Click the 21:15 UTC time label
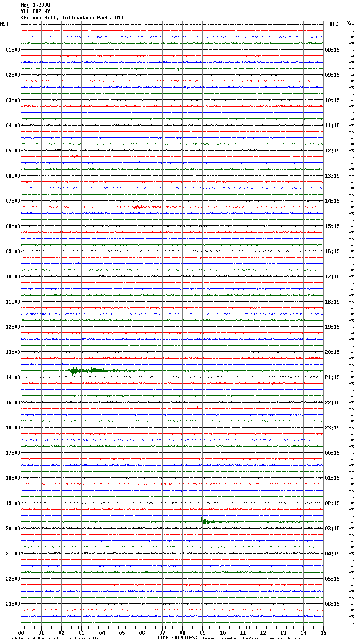This screenshot has width=357, height=644. (332, 377)
